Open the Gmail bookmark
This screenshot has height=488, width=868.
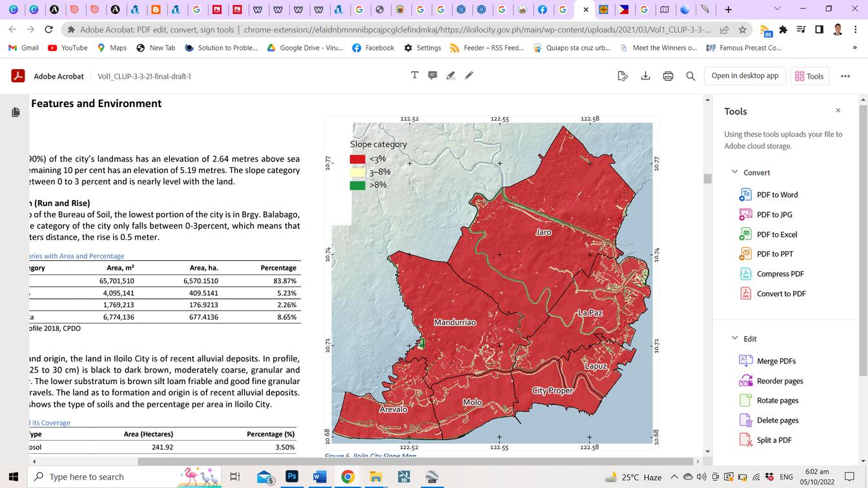tap(24, 48)
